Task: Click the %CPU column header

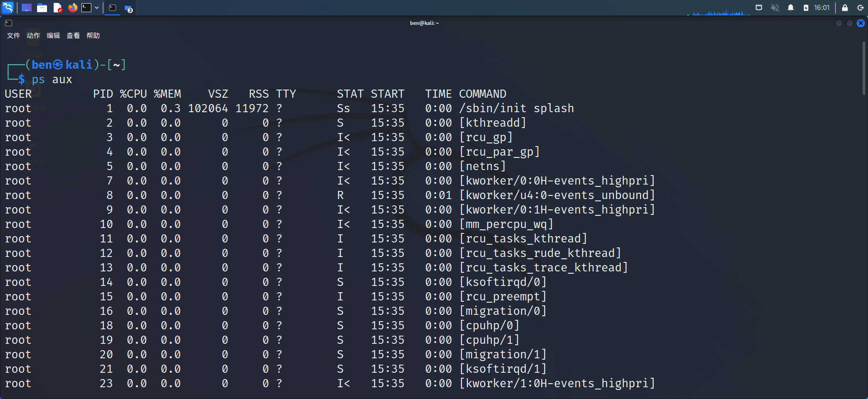Action: click(x=133, y=94)
